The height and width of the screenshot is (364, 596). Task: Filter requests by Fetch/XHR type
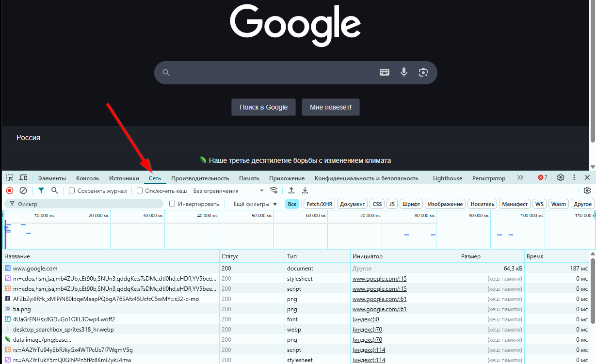pos(320,204)
